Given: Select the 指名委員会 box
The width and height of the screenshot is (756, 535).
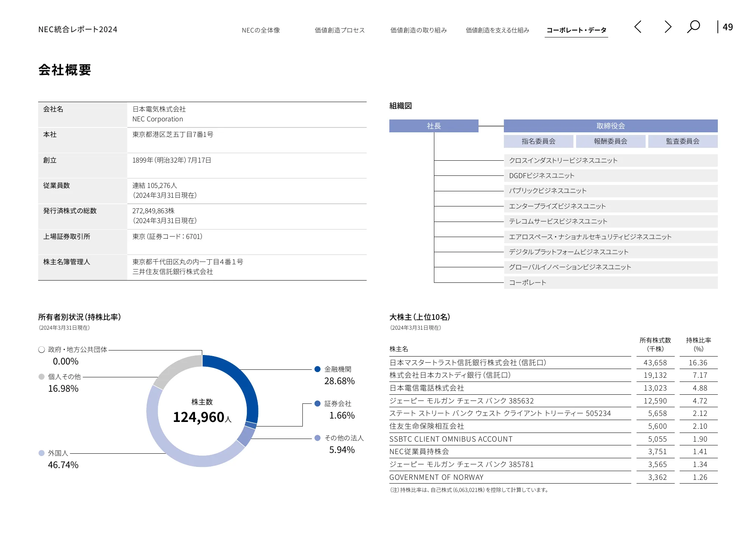Looking at the screenshot, I should pyautogui.click(x=539, y=141).
